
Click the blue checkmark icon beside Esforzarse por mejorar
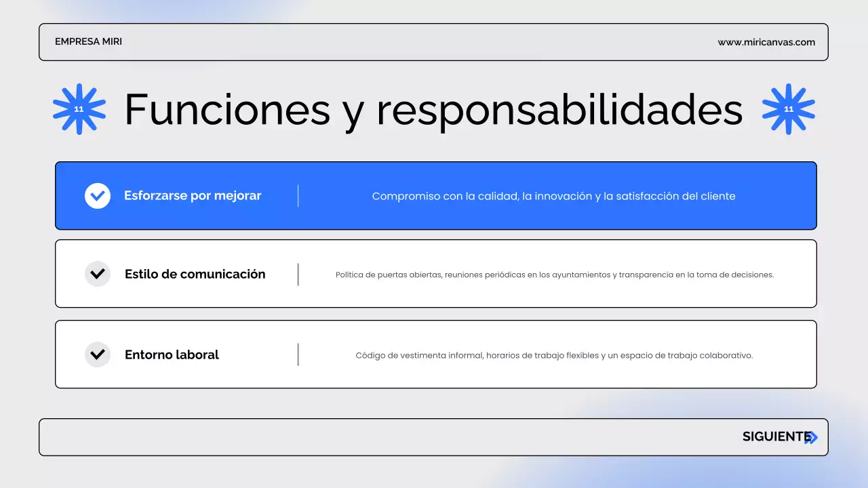[97, 195]
